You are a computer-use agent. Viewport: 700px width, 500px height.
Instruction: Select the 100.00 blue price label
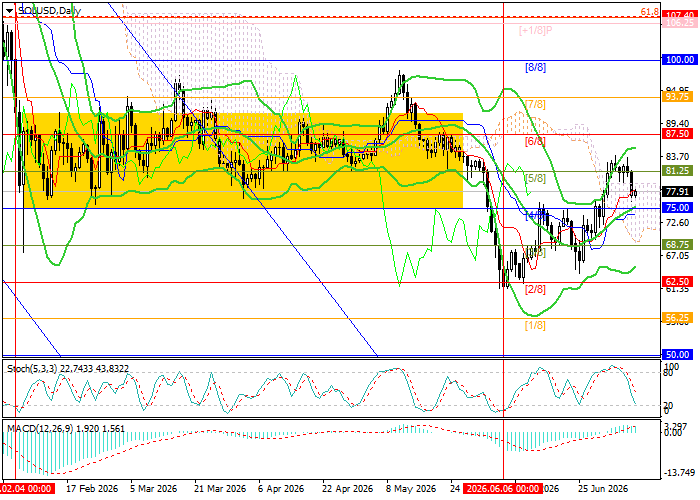(679, 60)
